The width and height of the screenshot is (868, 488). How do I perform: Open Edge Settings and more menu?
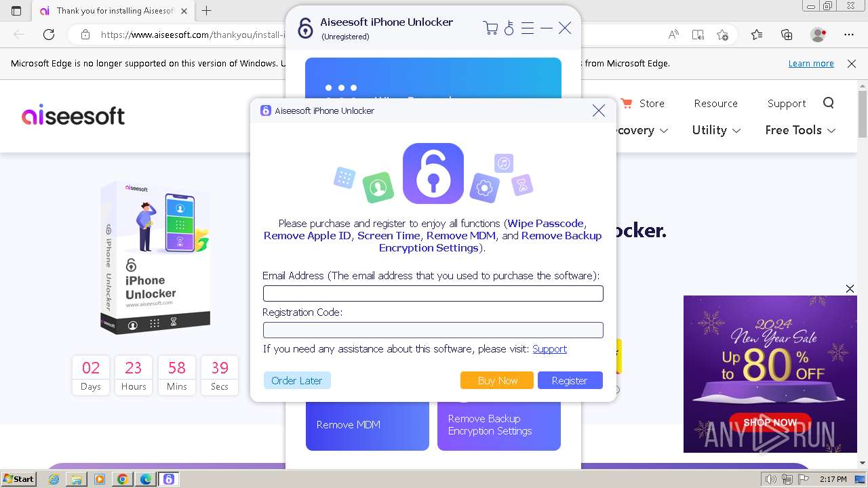pyautogui.click(x=849, y=35)
